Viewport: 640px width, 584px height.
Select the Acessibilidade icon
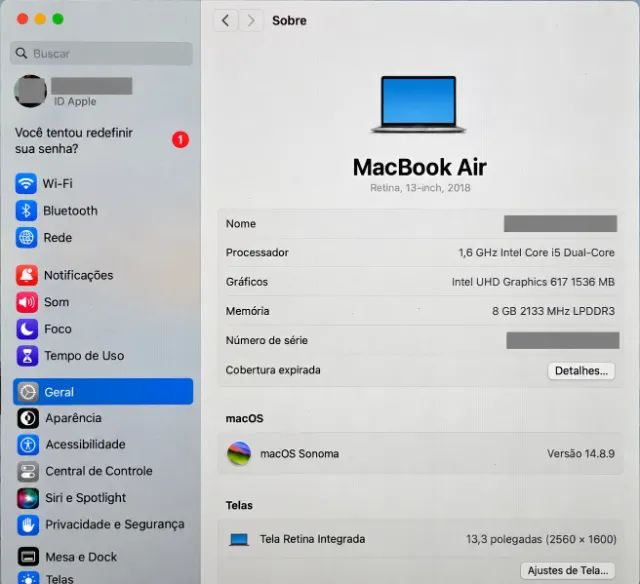click(28, 444)
